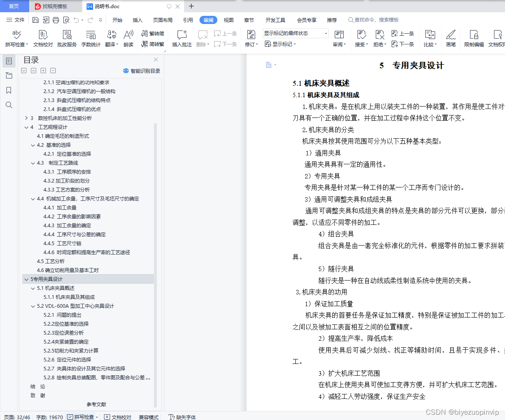Collapse section 5.2 VDL-600A
505x420 pixels.
click(x=33, y=306)
